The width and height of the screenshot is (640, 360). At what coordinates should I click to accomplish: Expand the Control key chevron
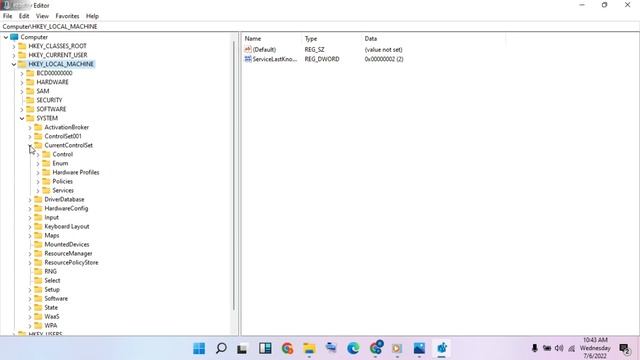point(38,155)
